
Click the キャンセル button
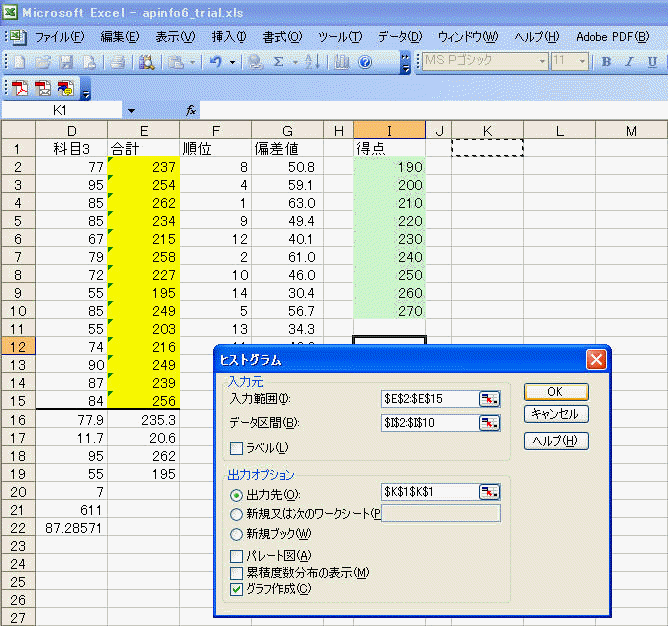[x=556, y=414]
